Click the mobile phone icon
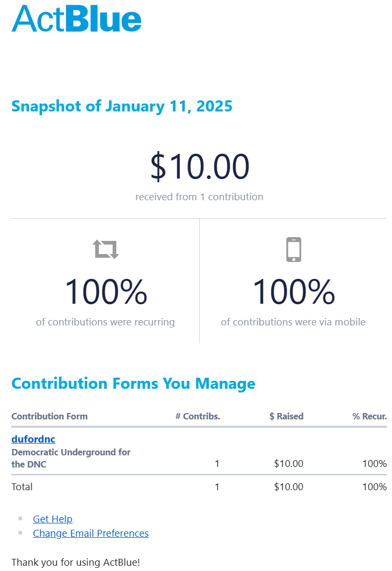Screen dimensions: 392x571 tap(293, 249)
